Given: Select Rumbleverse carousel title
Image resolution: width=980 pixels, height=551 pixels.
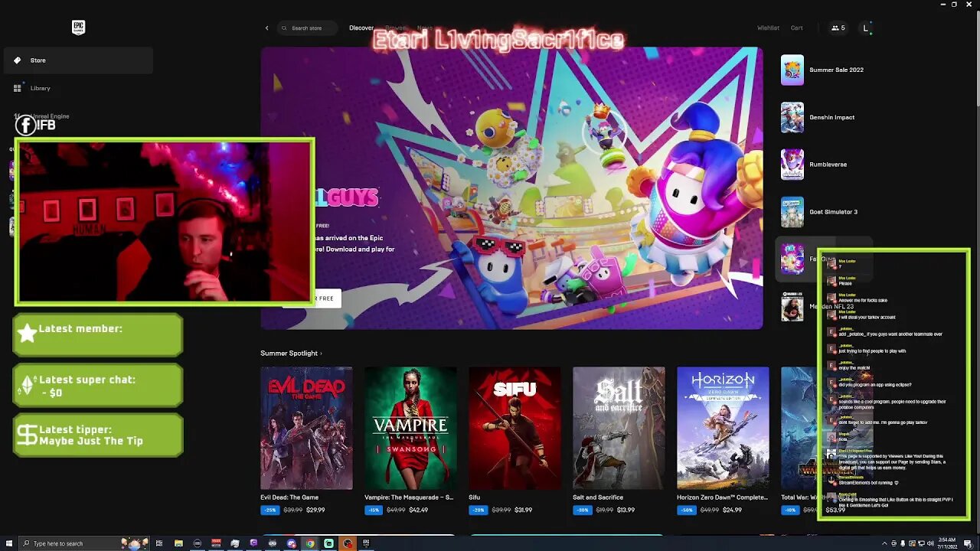Looking at the screenshot, I should 829,165.
